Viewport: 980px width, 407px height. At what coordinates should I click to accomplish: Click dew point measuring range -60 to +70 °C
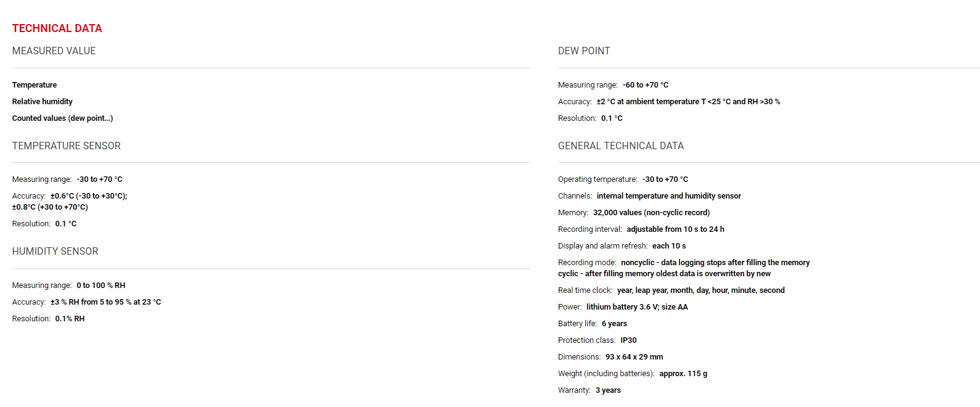[x=645, y=85]
